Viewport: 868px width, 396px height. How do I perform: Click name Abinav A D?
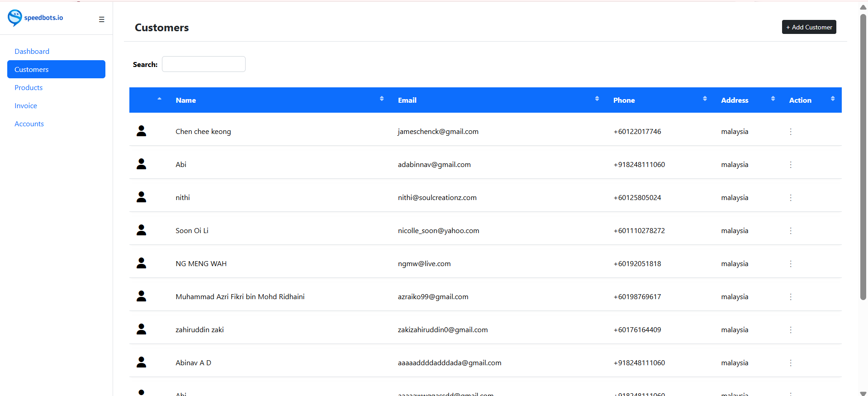tap(193, 363)
